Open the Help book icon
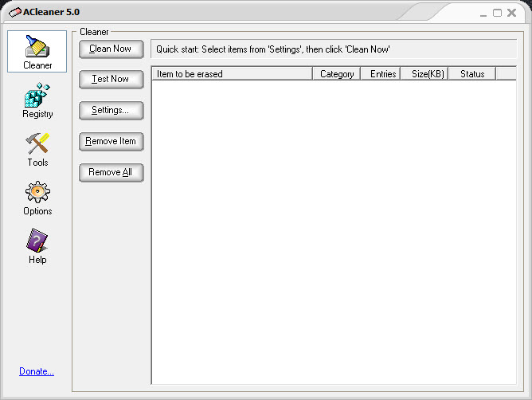Image resolution: width=532 pixels, height=400 pixels. point(37,241)
